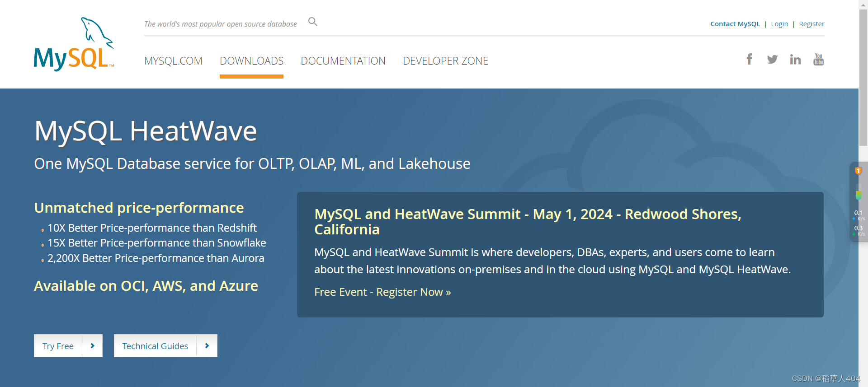Open the search magnifier icon
This screenshot has height=387, width=868.
312,22
